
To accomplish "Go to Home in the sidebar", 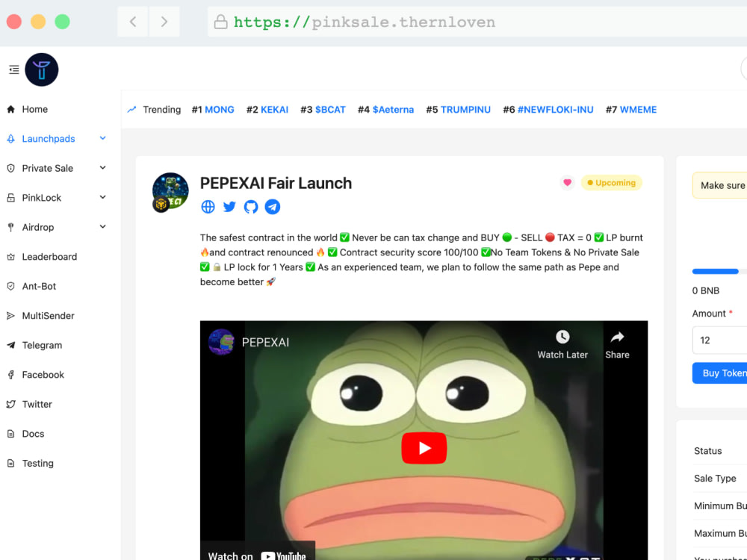I will coord(34,109).
